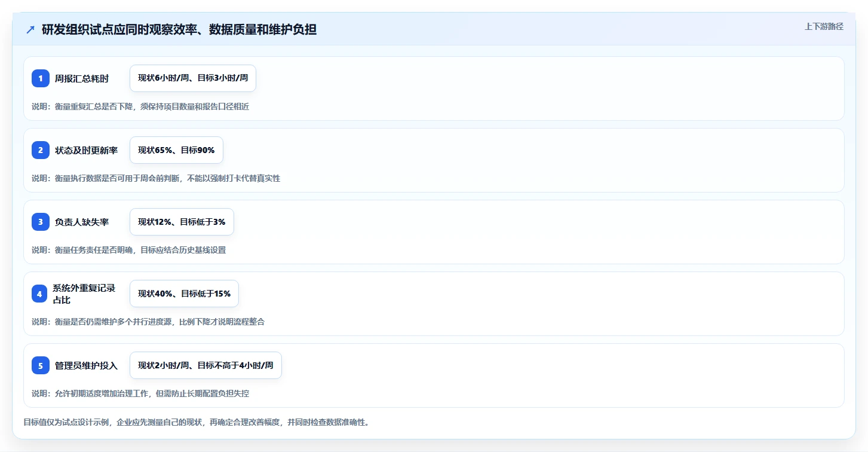The width and height of the screenshot is (868, 452).
Task: Click the 上下游路径 label in header
Action: tap(824, 26)
